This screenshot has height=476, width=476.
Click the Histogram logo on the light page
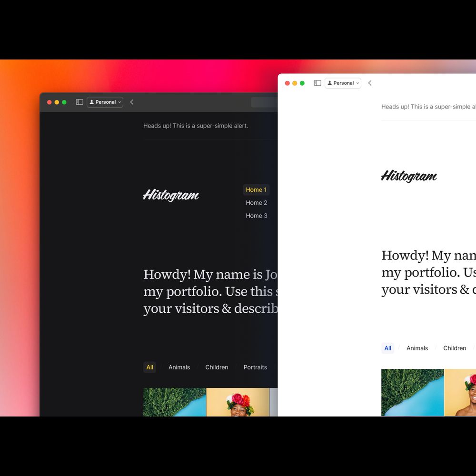[409, 176]
